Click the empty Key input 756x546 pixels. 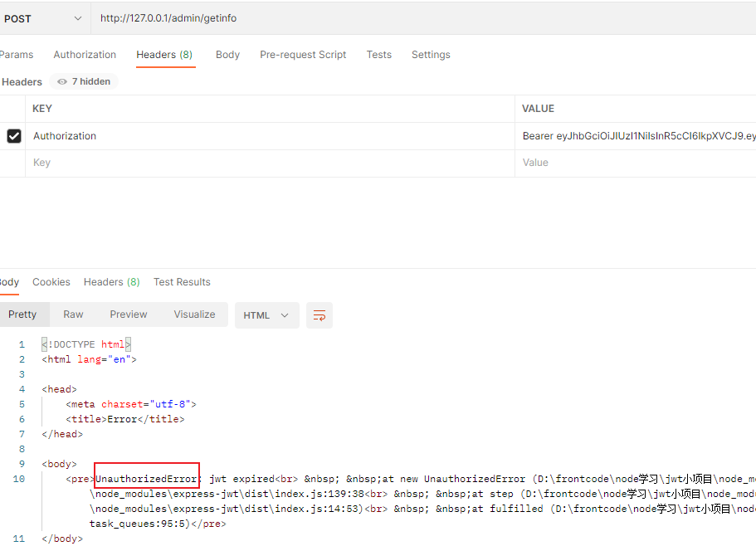270,163
